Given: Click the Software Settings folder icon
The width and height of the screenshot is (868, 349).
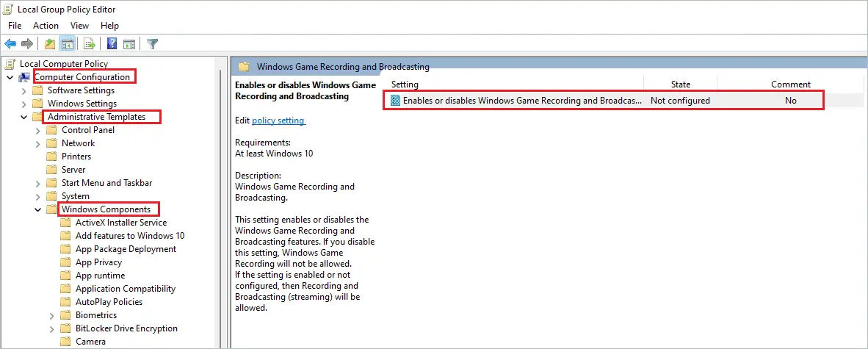Looking at the screenshot, I should pos(37,90).
